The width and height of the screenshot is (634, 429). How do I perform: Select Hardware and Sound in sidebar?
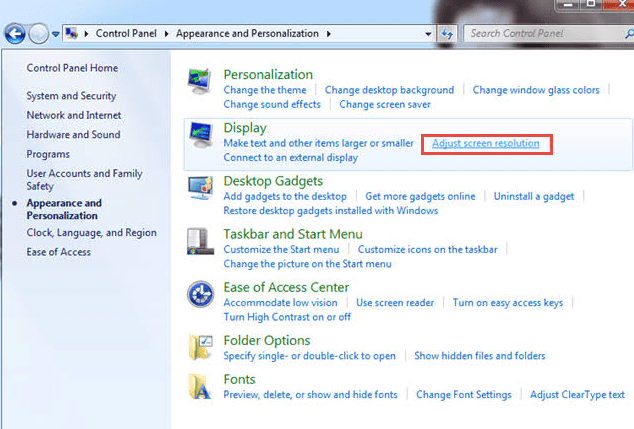tap(73, 135)
